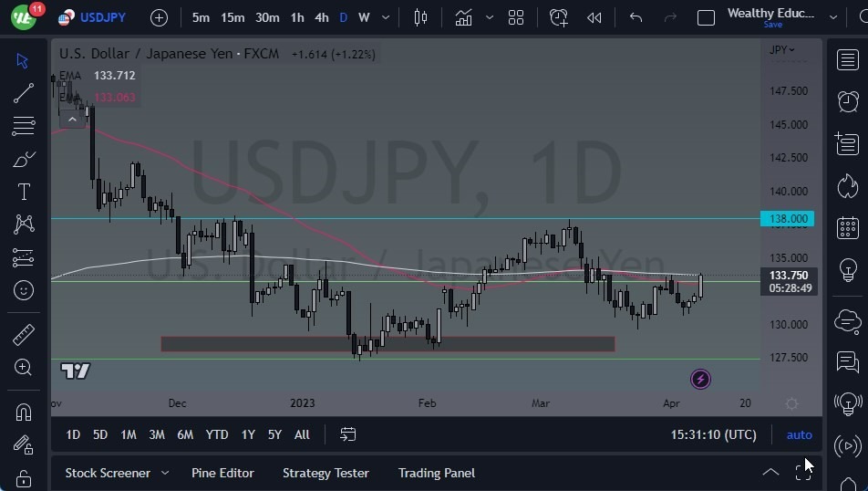868x491 pixels.
Task: Set range to 1Y
Action: [x=248, y=434]
